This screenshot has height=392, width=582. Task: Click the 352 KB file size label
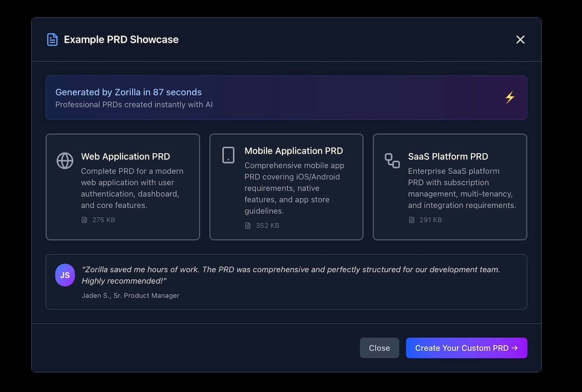coord(268,226)
